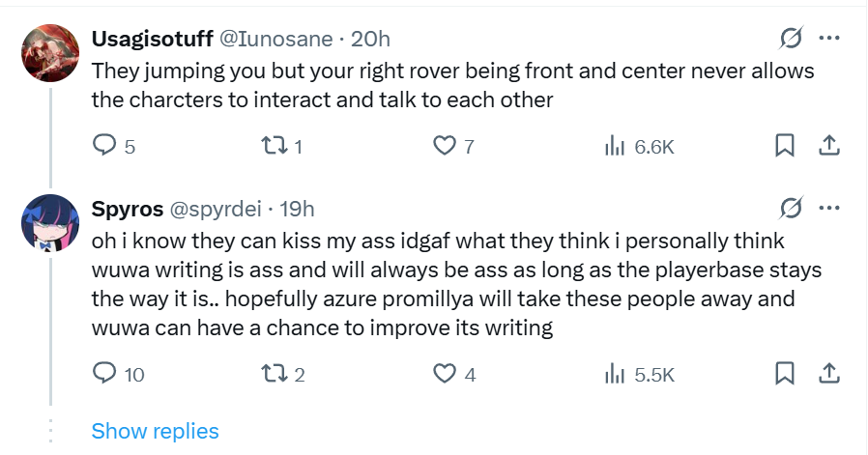
Task: Bookmark Spyros's tweet
Action: (x=785, y=373)
